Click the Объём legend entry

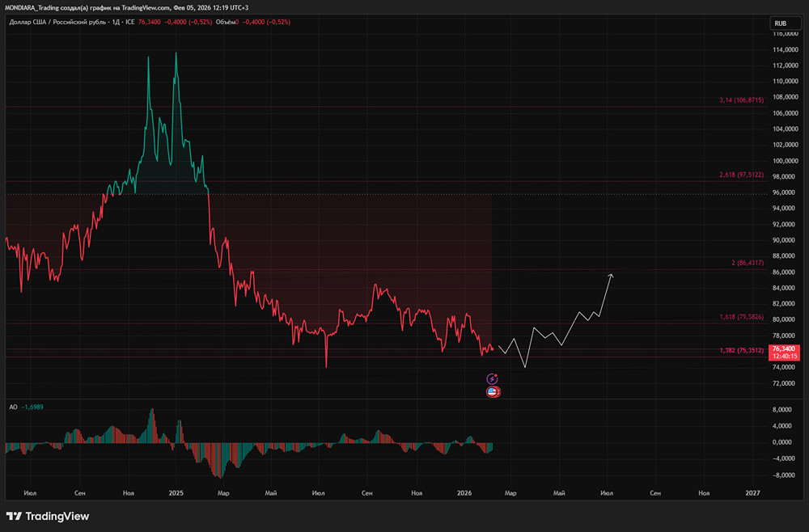[227, 22]
